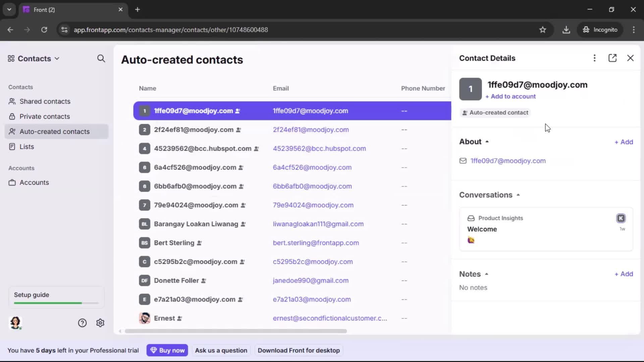
Task: Open the Contacts workspace dropdown
Action: click(x=57, y=58)
